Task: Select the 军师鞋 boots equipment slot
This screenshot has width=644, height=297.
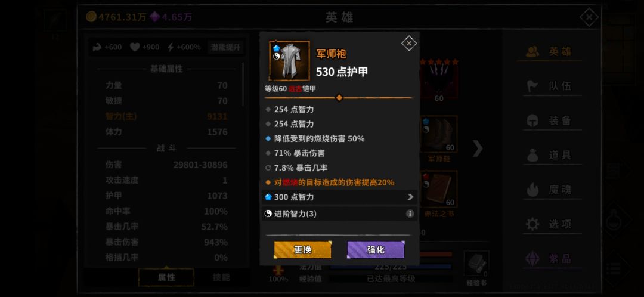Action: tap(439, 134)
